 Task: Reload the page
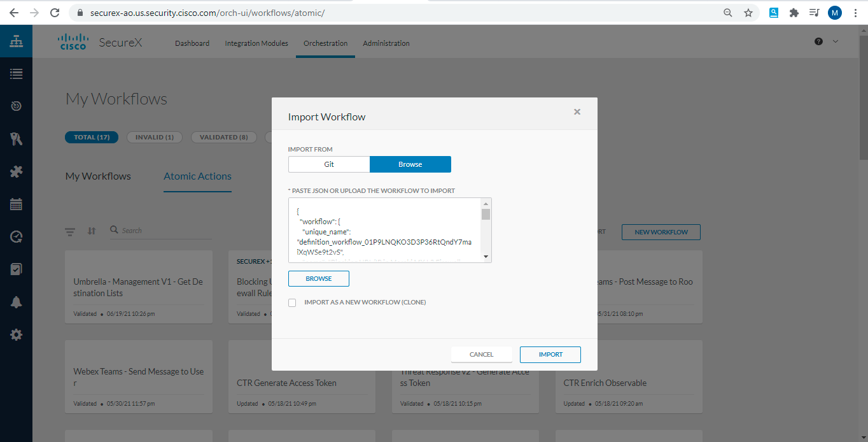[x=55, y=13]
